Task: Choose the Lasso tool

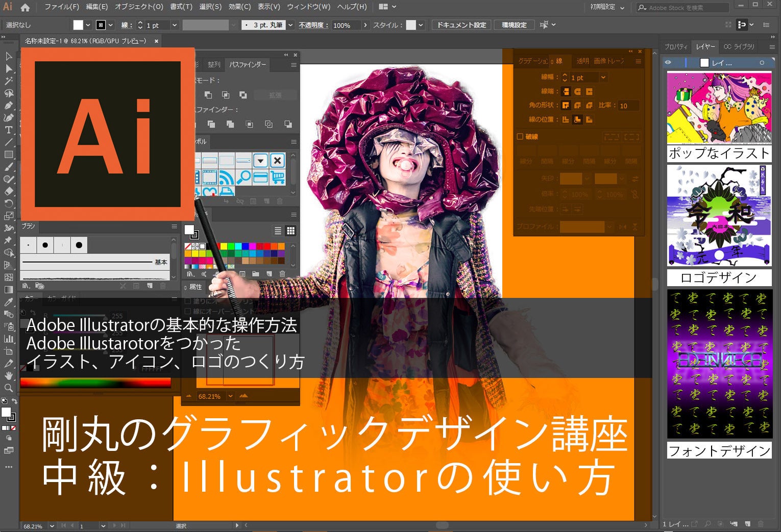Action: (x=9, y=93)
